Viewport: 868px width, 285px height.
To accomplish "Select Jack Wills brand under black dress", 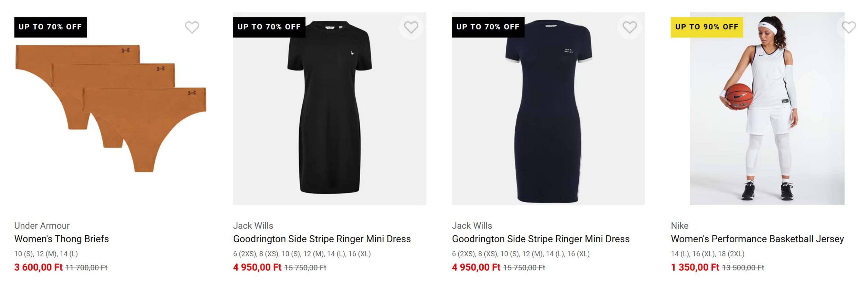I will [x=253, y=226].
